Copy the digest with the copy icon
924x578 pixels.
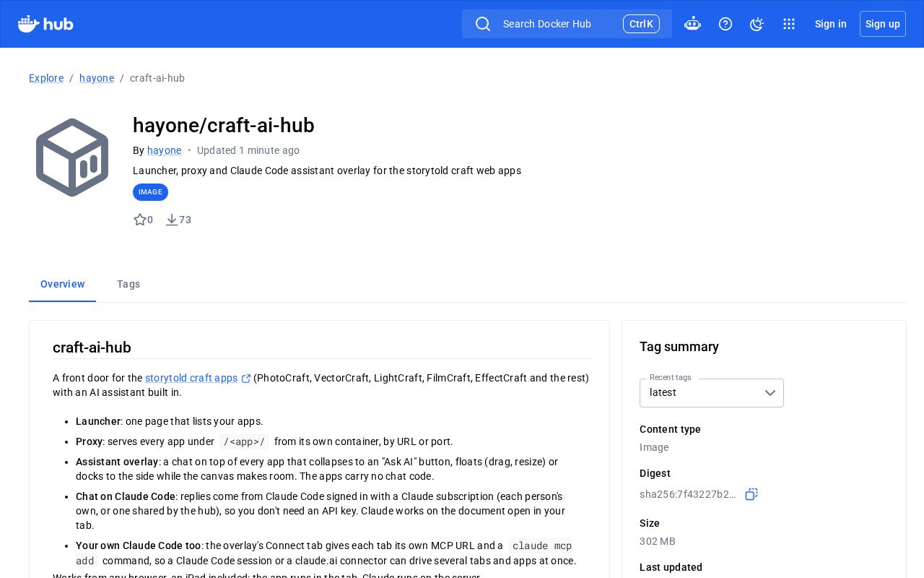click(x=751, y=494)
